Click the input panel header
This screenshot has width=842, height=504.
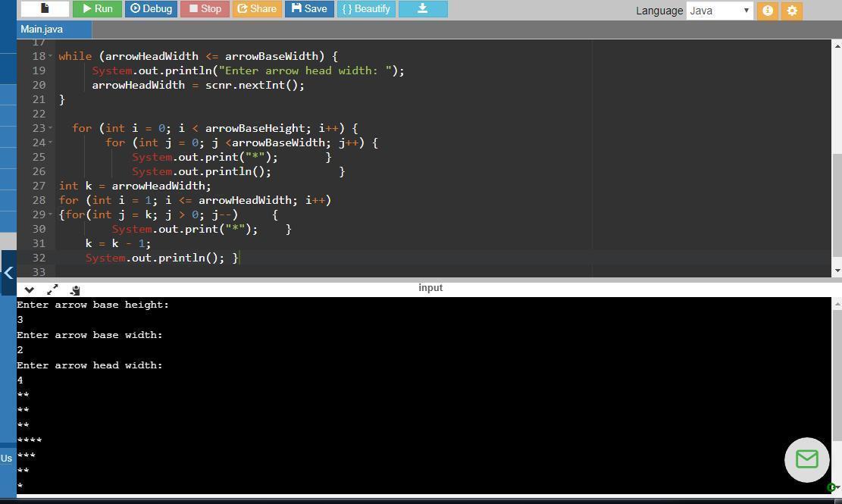pyautogui.click(x=430, y=287)
